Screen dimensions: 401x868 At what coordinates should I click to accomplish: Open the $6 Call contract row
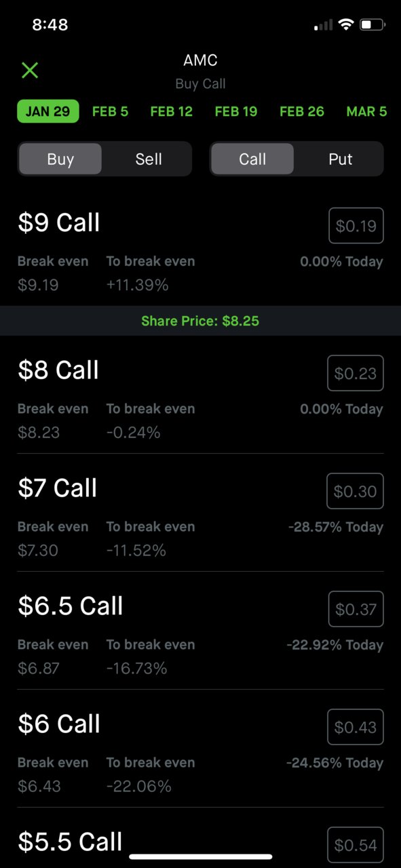(x=200, y=749)
